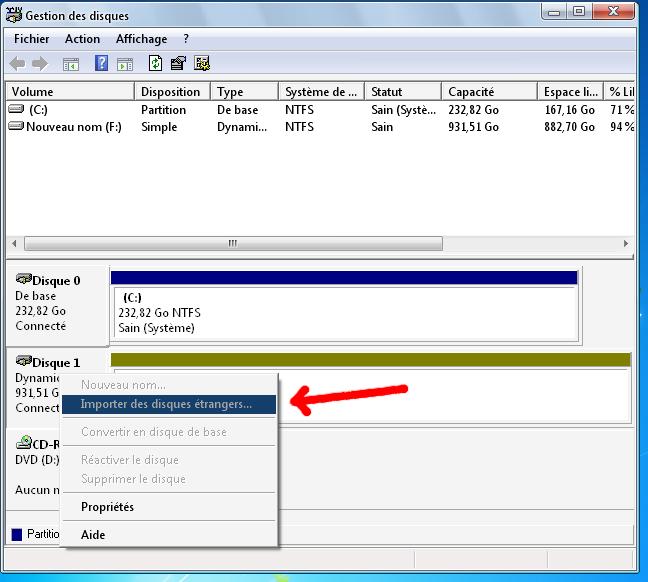Click the show/hide console tree icon
Screen dimensions: 648x582
click(x=71, y=64)
